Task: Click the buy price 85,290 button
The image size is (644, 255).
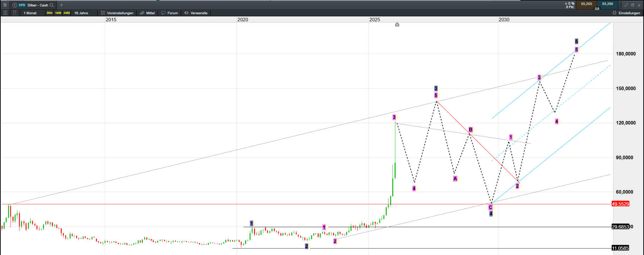Action: pyautogui.click(x=607, y=4)
